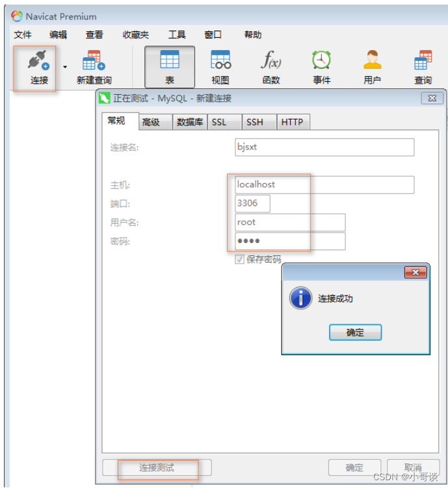The image size is (448, 488).
Task: Click the 取消 (Cancel) button
Action: click(x=413, y=467)
